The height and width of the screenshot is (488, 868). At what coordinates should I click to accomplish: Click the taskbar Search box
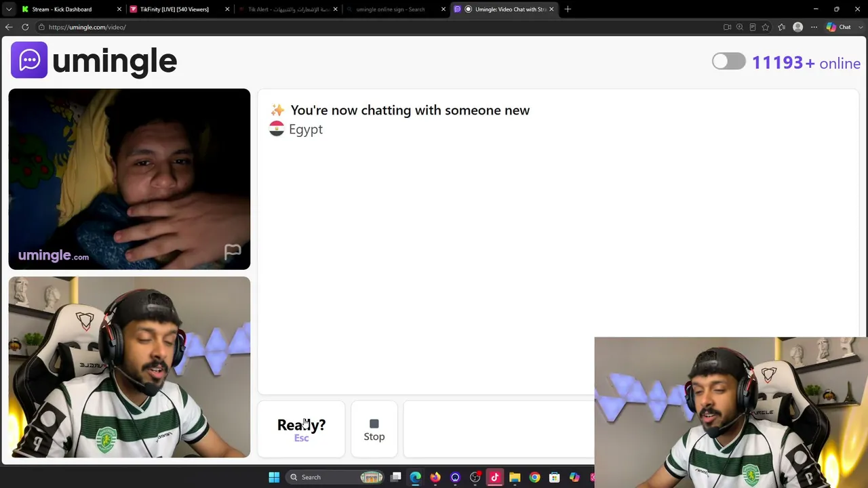click(336, 477)
